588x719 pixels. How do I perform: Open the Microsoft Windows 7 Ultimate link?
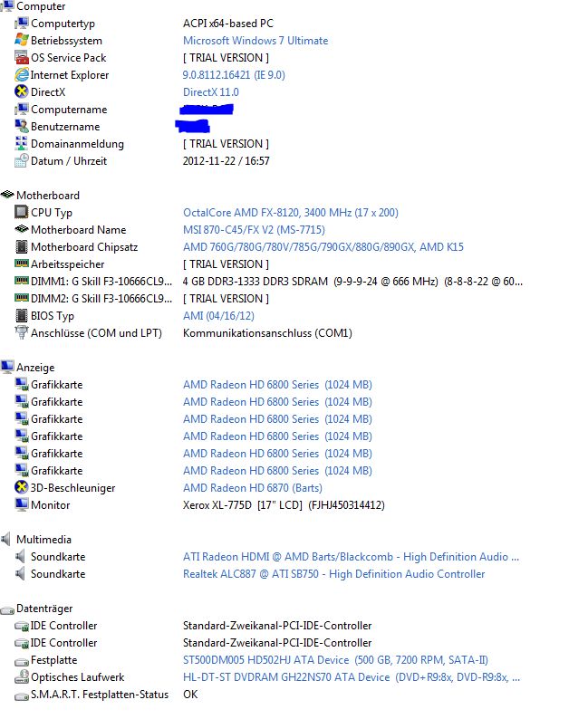point(255,41)
